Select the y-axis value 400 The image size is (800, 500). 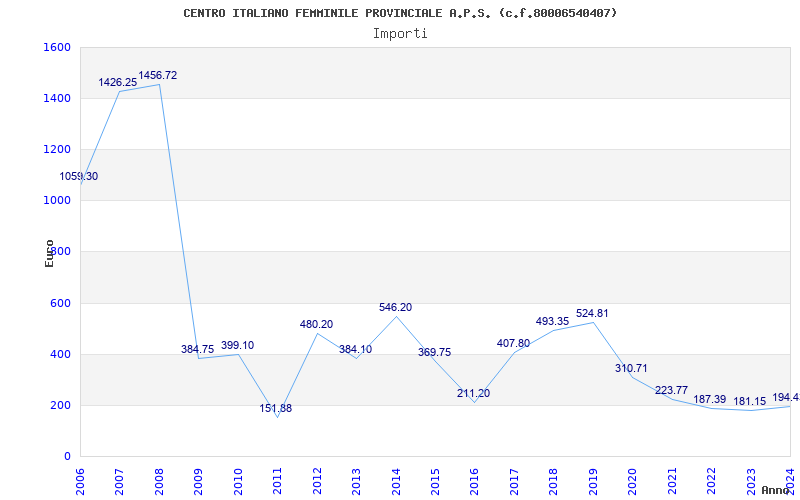pos(61,355)
